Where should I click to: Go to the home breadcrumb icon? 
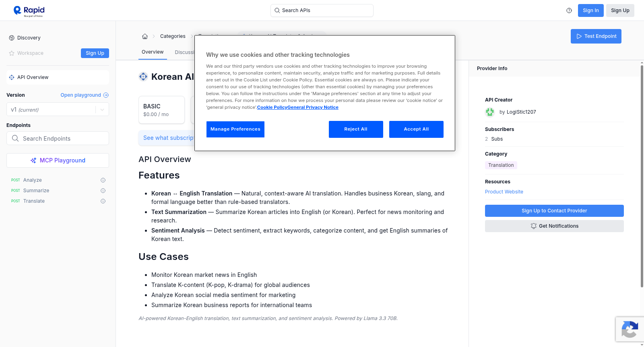(x=145, y=36)
